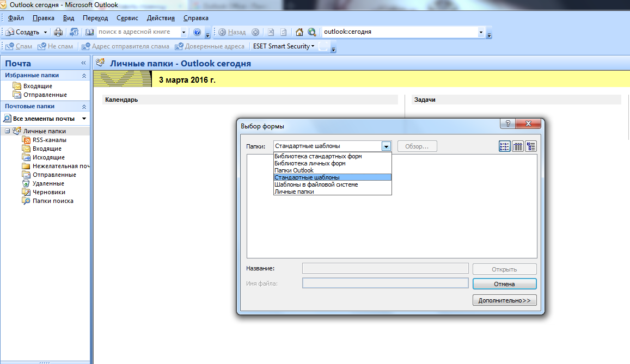The image size is (630, 364).
Task: Click the Дополнительно>> button
Action: tap(504, 300)
